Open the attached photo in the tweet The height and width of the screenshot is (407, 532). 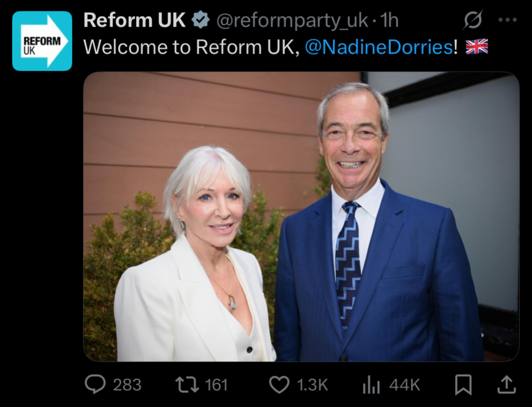point(301,217)
